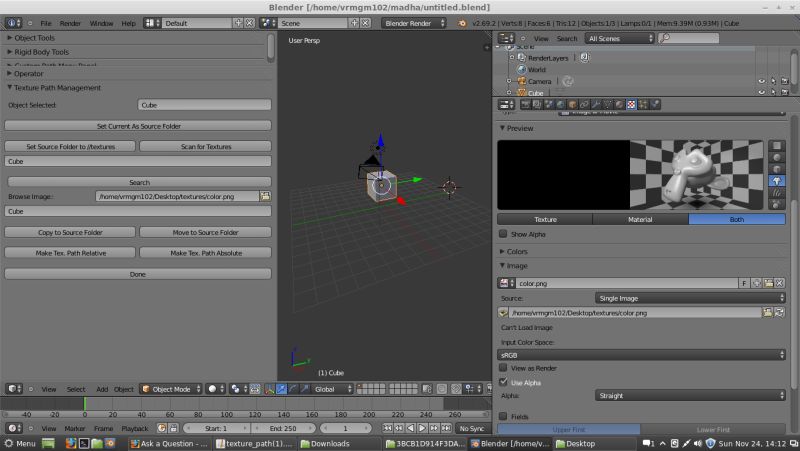The width and height of the screenshot is (800, 451).
Task: Open the File menu
Action: pos(46,23)
